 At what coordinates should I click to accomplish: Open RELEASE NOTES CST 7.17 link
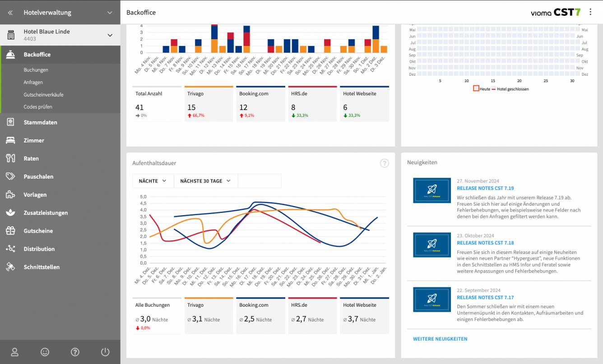(x=485, y=297)
